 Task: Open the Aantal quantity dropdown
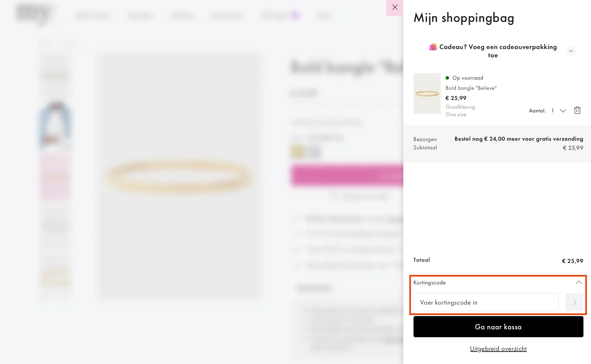coord(563,111)
